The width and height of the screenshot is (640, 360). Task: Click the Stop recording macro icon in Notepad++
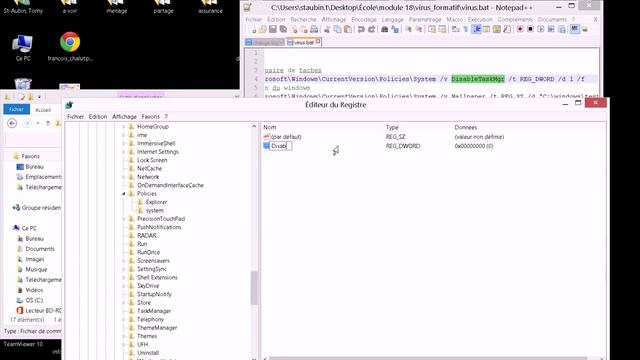pos(530,29)
